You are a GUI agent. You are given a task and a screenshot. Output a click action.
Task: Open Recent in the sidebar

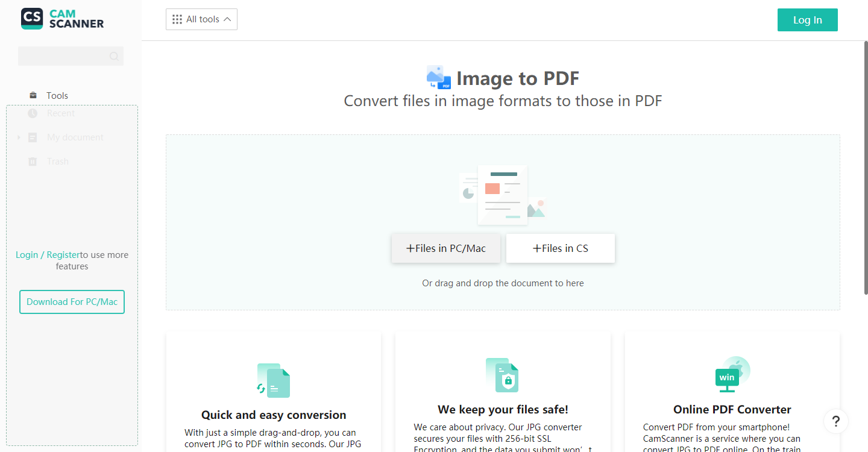(61, 113)
